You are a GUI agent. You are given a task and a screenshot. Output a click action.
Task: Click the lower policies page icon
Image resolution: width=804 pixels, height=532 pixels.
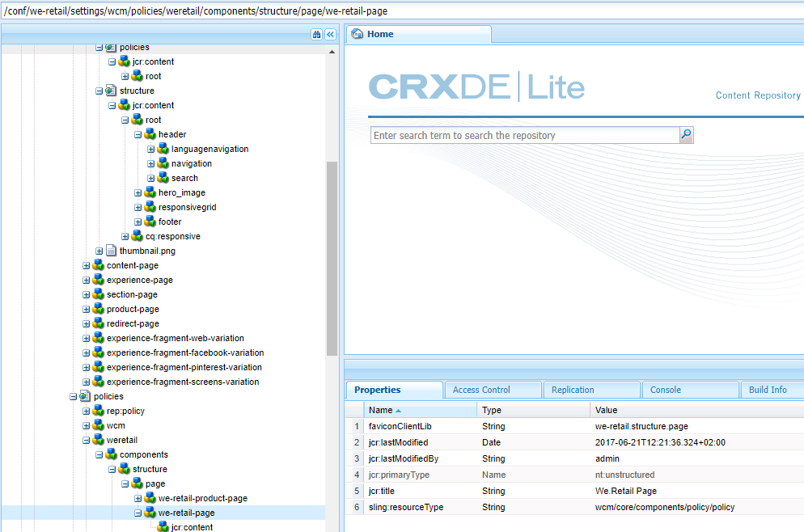[x=85, y=396]
